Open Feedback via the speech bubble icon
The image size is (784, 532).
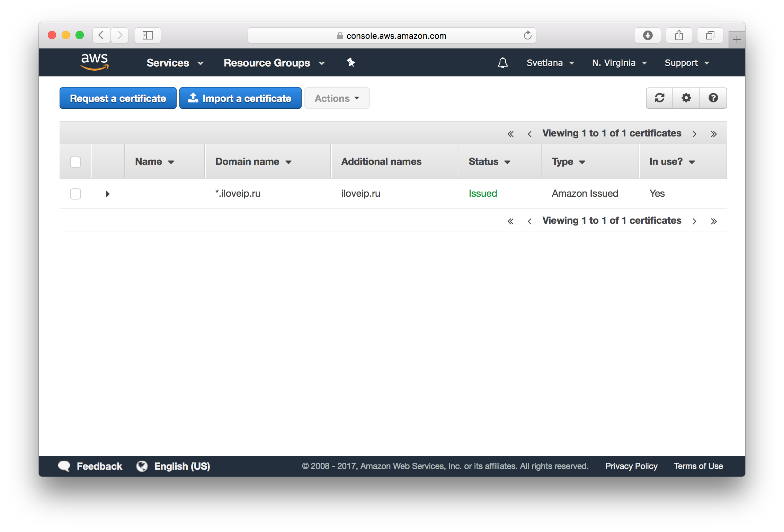coord(64,466)
